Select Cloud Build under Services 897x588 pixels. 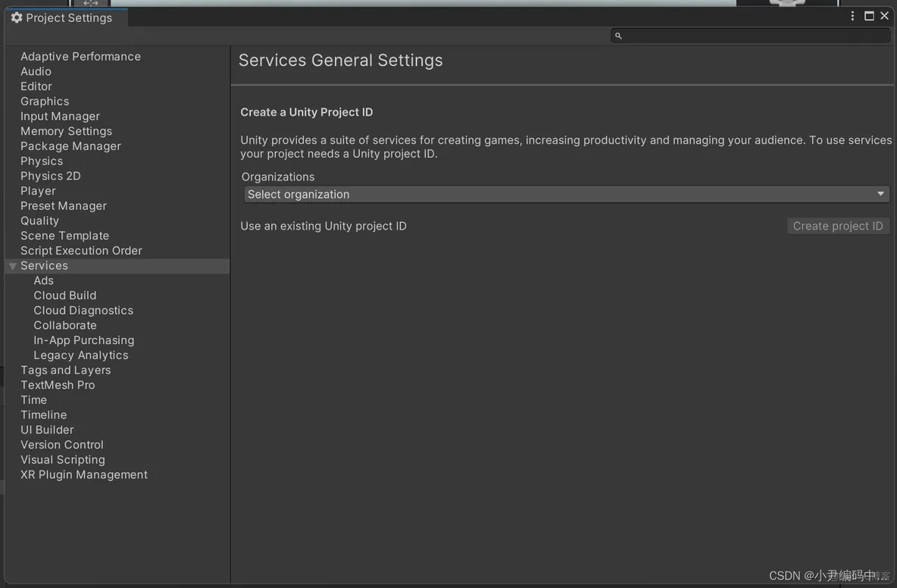click(x=64, y=296)
